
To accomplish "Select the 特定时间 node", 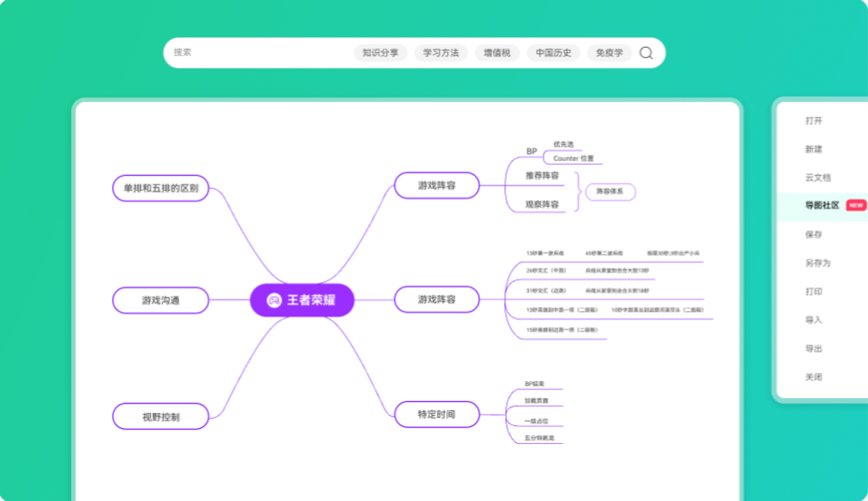I will tap(437, 414).
